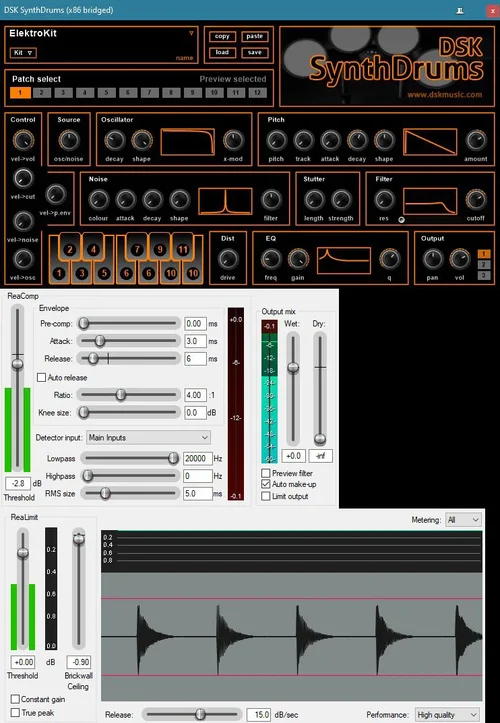Click the paste button

[x=255, y=36]
